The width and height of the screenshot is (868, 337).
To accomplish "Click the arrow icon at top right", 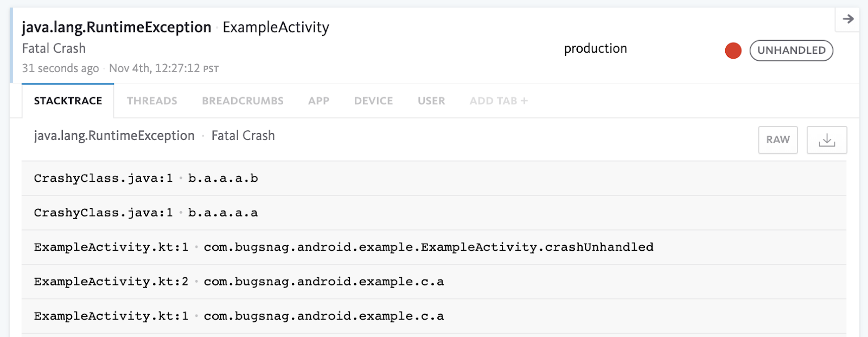I will pyautogui.click(x=848, y=19).
